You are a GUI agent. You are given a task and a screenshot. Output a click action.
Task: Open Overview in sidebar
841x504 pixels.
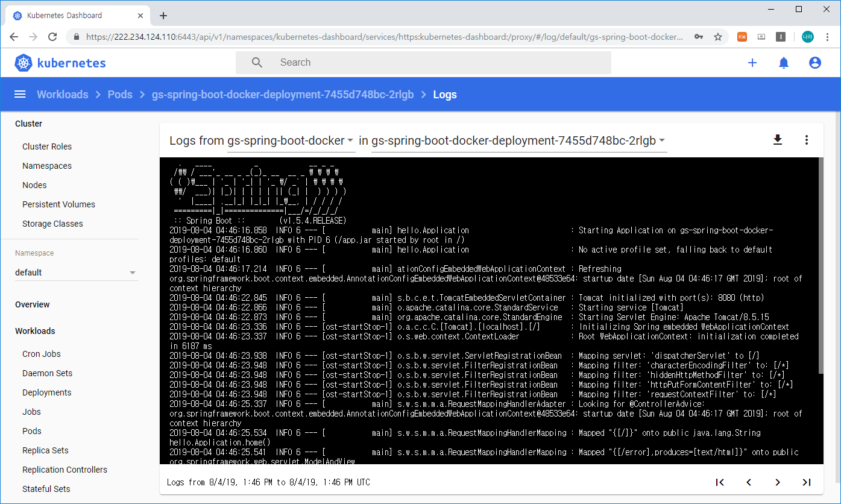pos(33,304)
